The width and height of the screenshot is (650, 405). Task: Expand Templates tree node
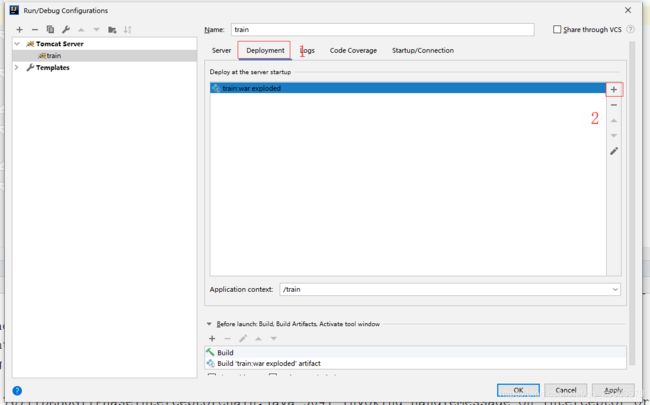point(17,67)
